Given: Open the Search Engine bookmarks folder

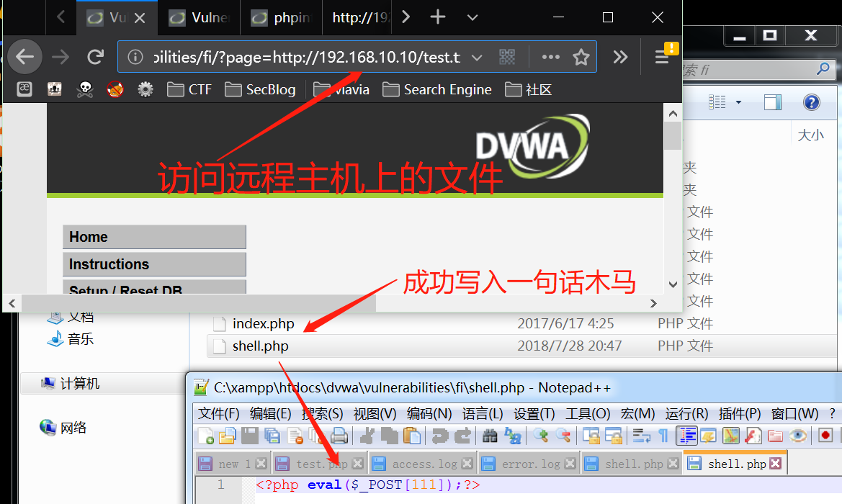Looking at the screenshot, I should 437,89.
